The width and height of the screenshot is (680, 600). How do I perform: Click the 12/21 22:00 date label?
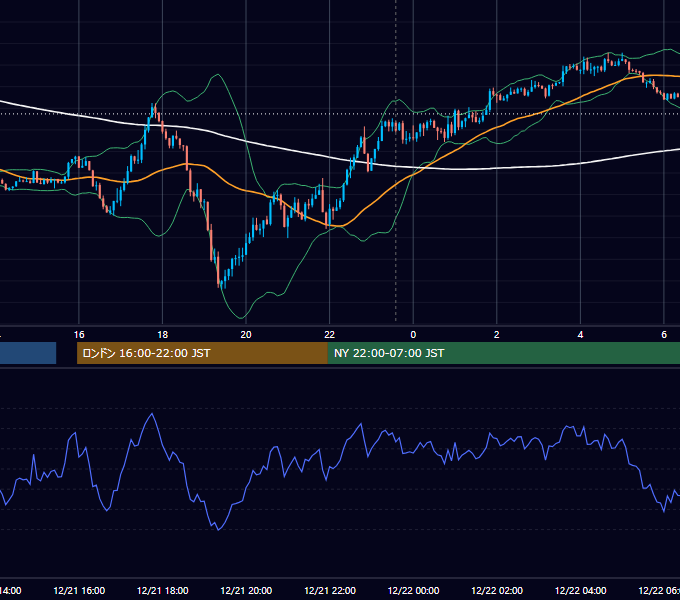point(330,591)
